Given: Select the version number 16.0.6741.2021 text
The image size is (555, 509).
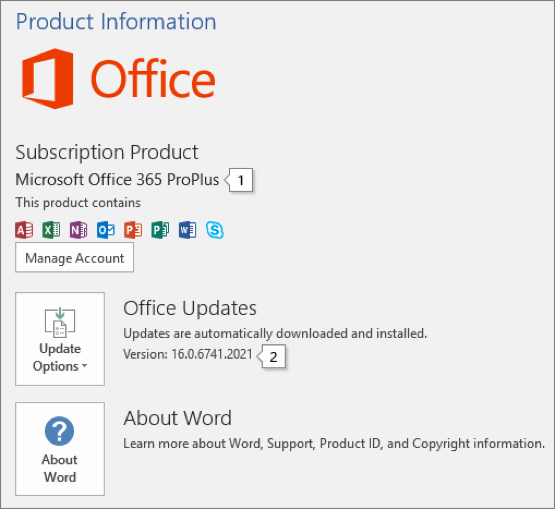Looking at the screenshot, I should pos(212,354).
